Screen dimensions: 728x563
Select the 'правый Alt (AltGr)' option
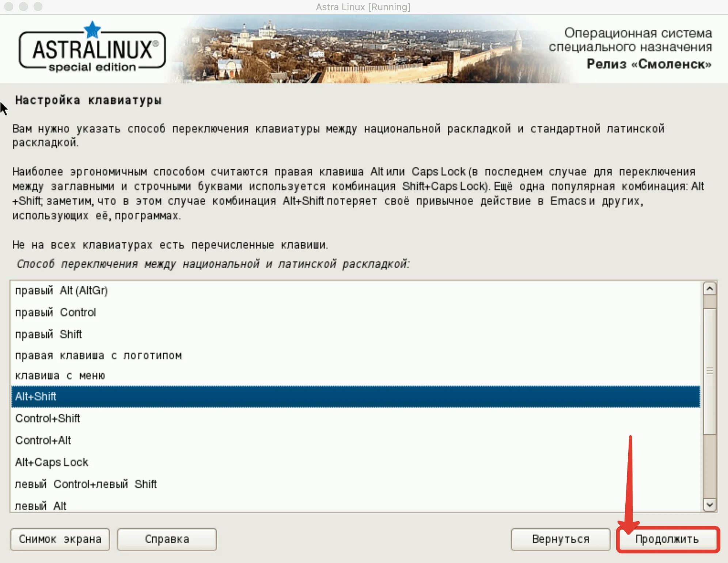(x=355, y=291)
